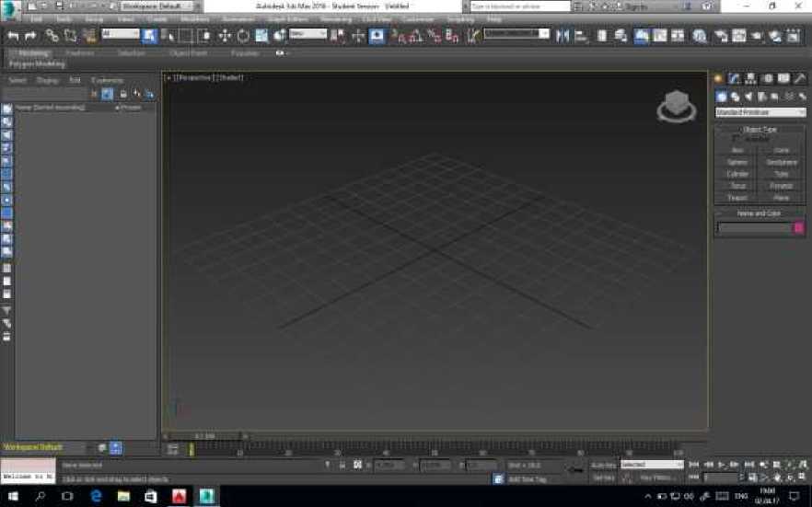This screenshot has height=507, width=812.
Task: Click the Key Filters button
Action: pyautogui.click(x=655, y=478)
